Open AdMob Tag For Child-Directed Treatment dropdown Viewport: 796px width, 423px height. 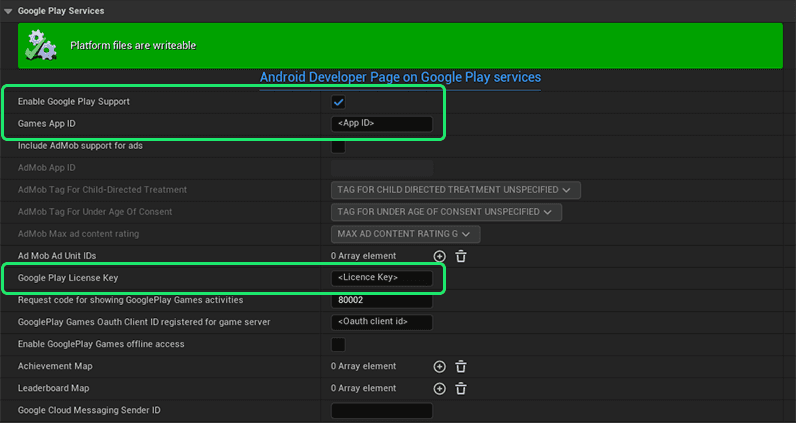[455, 190]
